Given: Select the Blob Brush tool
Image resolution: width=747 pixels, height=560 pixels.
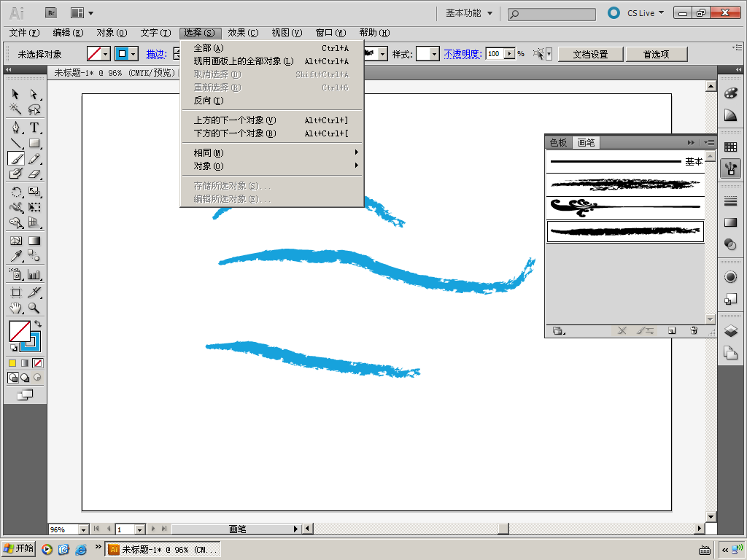Looking at the screenshot, I should (15, 174).
